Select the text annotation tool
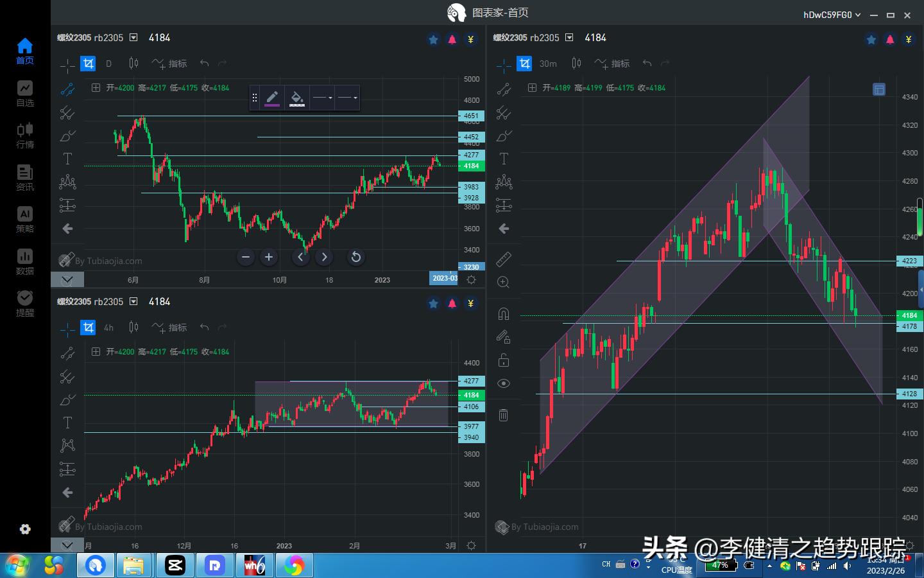924x578 pixels. coord(67,159)
